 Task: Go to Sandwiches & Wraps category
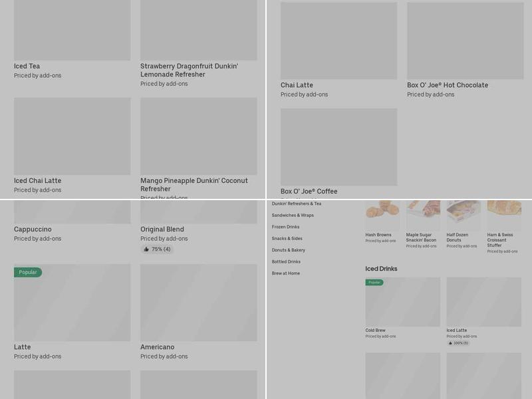tap(293, 215)
